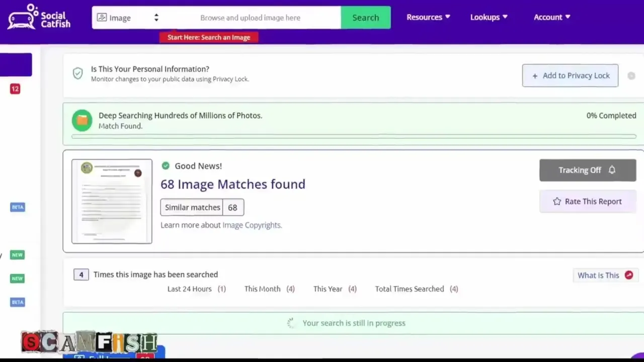Click the What is This link
The width and height of the screenshot is (644, 362).
click(x=598, y=275)
